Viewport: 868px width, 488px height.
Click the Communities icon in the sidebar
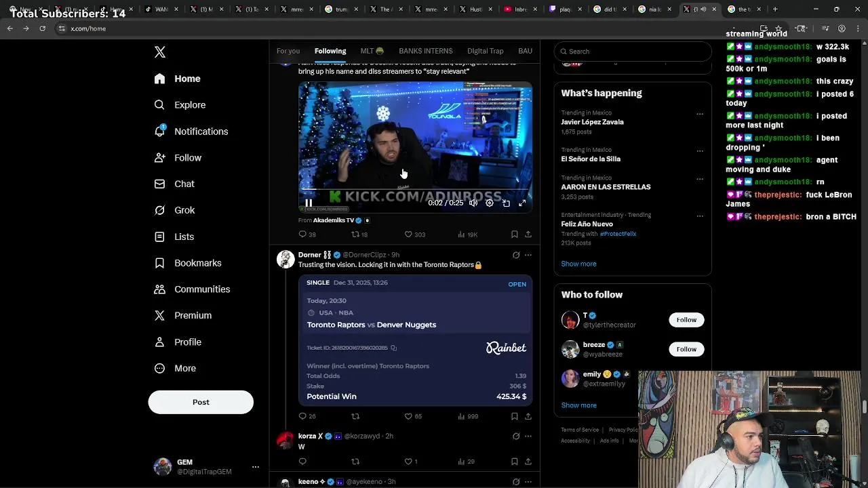[x=159, y=289]
